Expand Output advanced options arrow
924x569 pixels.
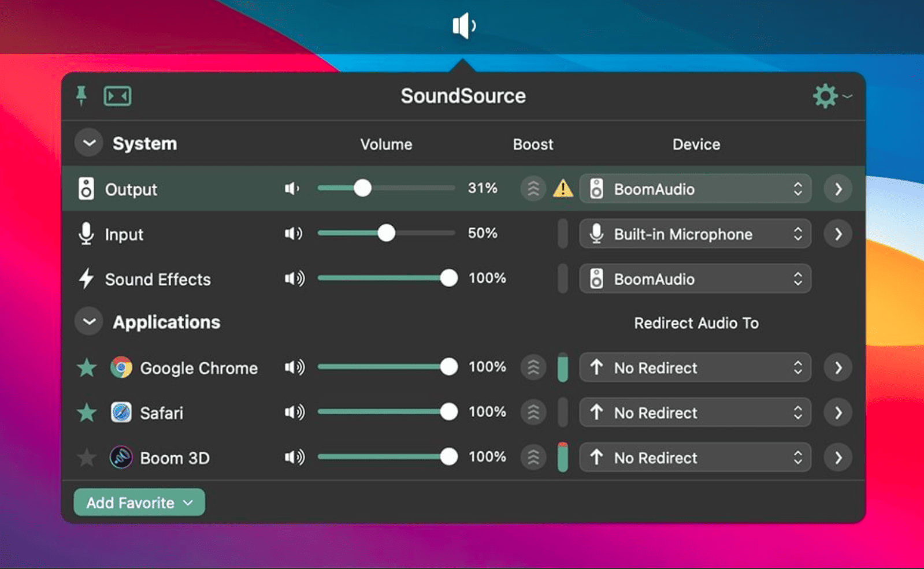click(838, 189)
